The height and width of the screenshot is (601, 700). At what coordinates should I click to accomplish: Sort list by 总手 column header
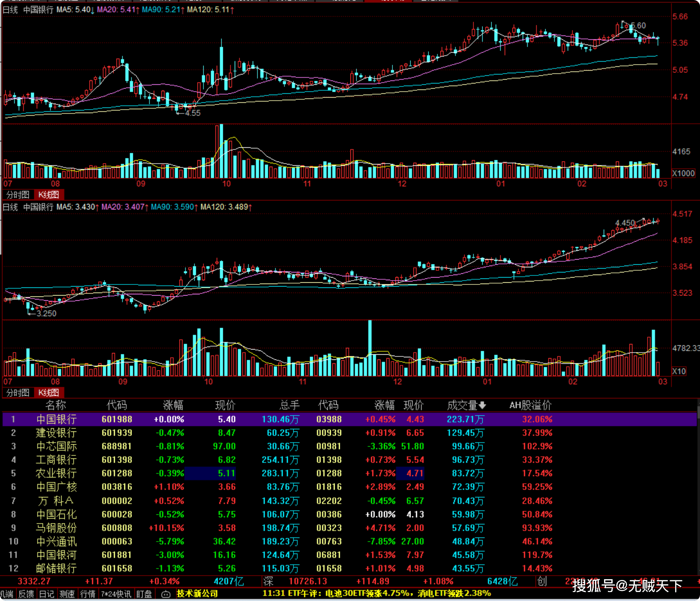(290, 405)
